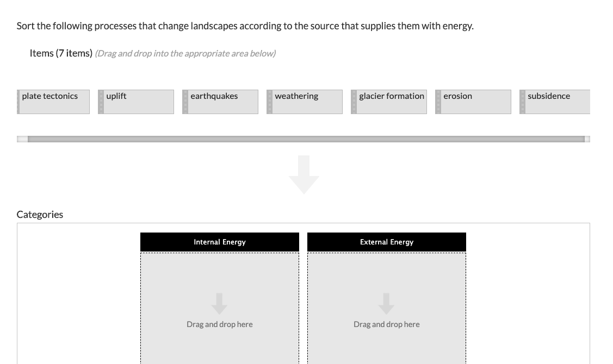Select the plate tectonics item tile
The height and width of the screenshot is (364, 613).
[x=53, y=102]
